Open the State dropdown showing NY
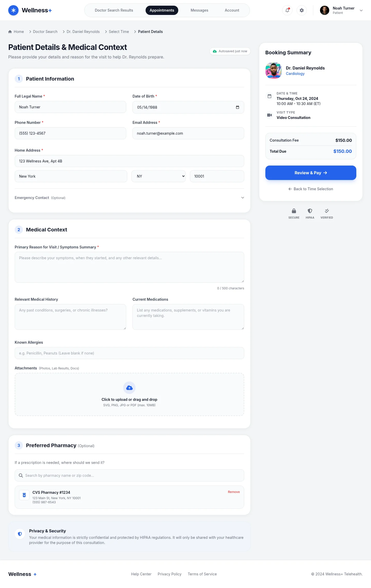The height and width of the screenshot is (588, 371). pyautogui.click(x=158, y=176)
